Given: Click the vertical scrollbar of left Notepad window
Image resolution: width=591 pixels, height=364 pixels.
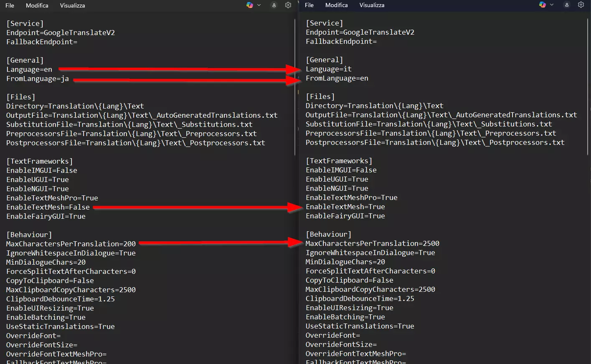Looking at the screenshot, I should [x=295, y=88].
